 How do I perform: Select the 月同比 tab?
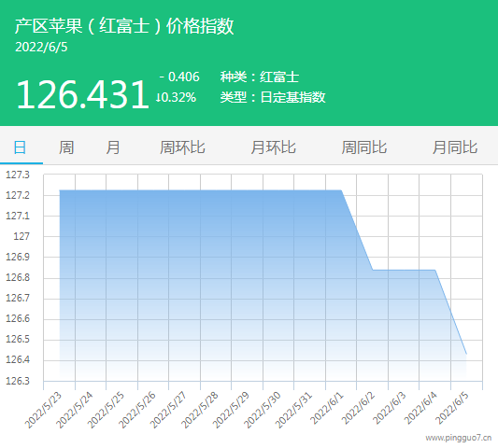[455, 147]
